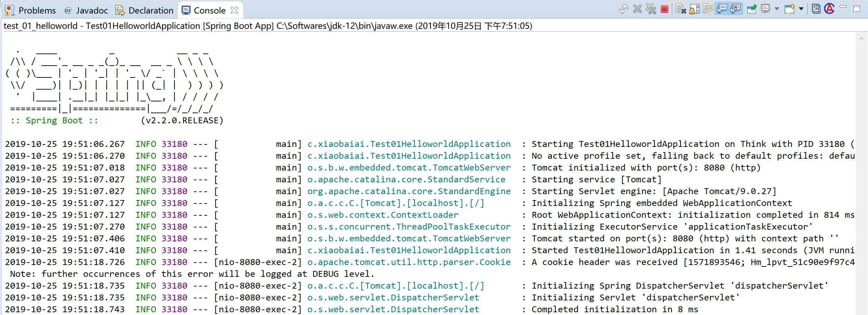Click 'o.s.s.concurrent.ThreadPoolTaskExecutor' logger name
Screen dimensions: 868x315
coord(409,227)
